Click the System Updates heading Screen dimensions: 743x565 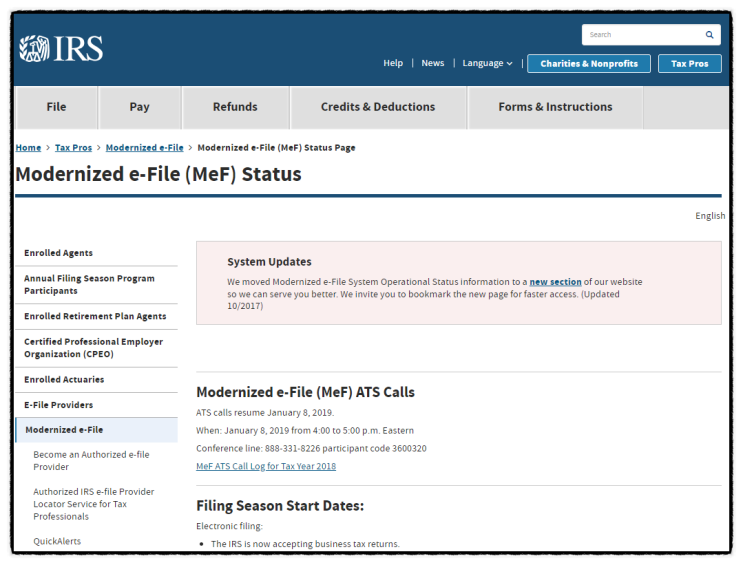[x=269, y=262]
